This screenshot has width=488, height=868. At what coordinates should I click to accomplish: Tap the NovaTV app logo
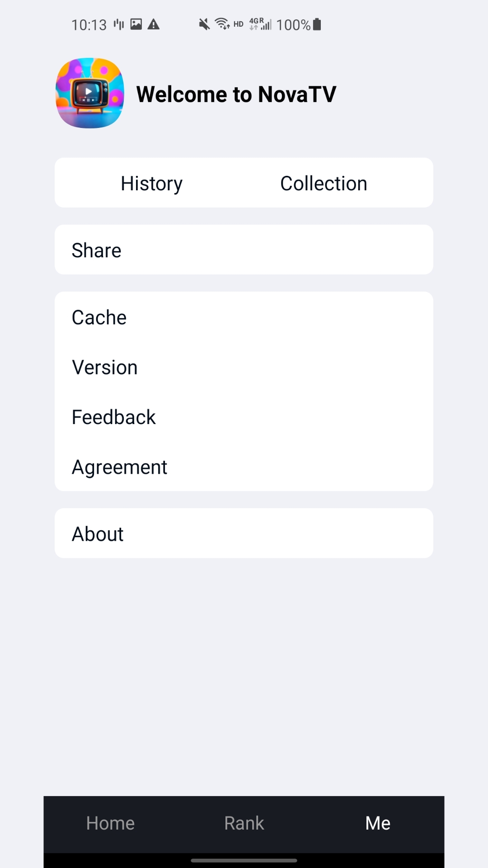[x=89, y=93]
